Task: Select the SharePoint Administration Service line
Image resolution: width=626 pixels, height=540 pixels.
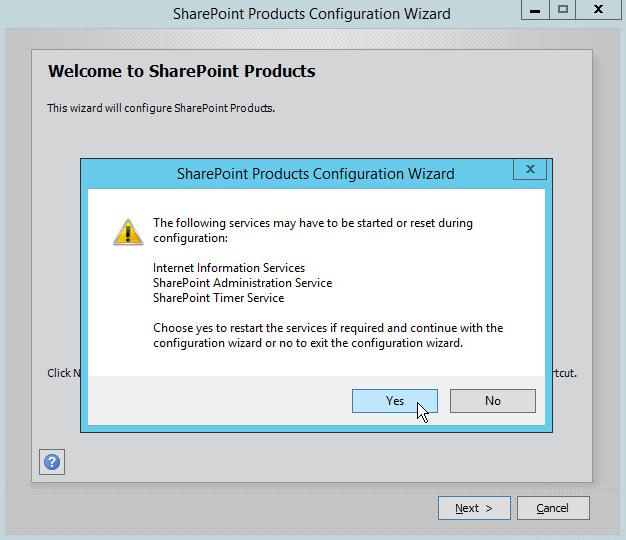Action: tap(242, 283)
